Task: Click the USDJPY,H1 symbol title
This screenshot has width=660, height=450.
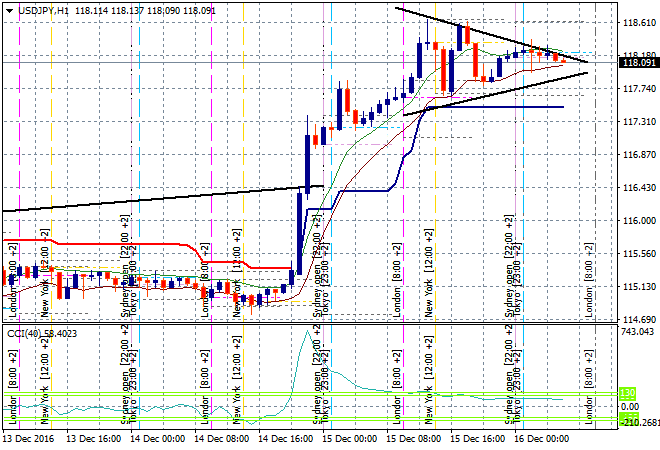Action: (43, 11)
